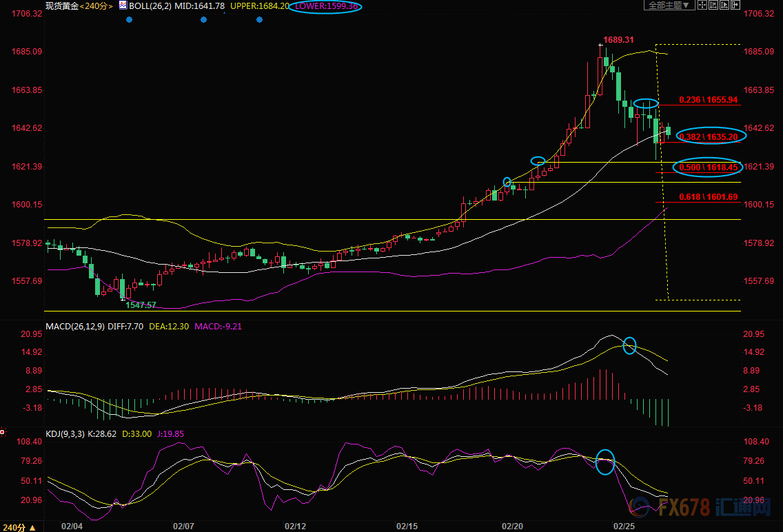Open the BOLL indicator chart icon
The height and width of the screenshot is (532, 783).
click(x=123, y=6)
